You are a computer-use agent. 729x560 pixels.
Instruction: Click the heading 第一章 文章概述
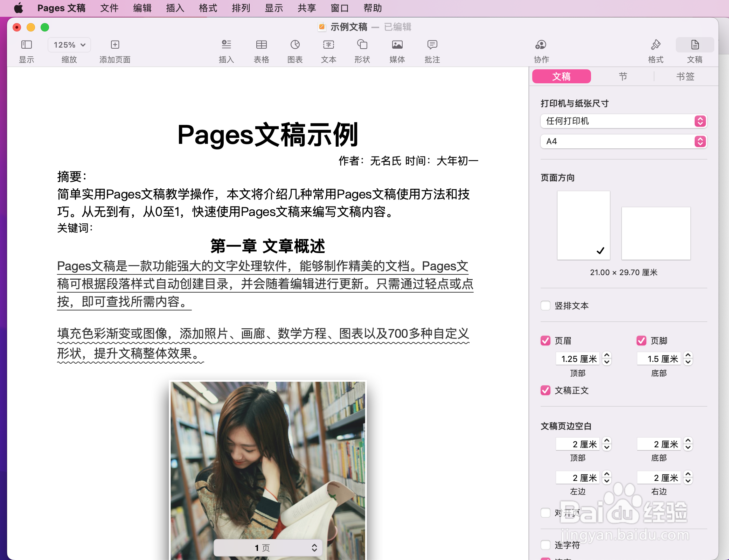pyautogui.click(x=268, y=246)
